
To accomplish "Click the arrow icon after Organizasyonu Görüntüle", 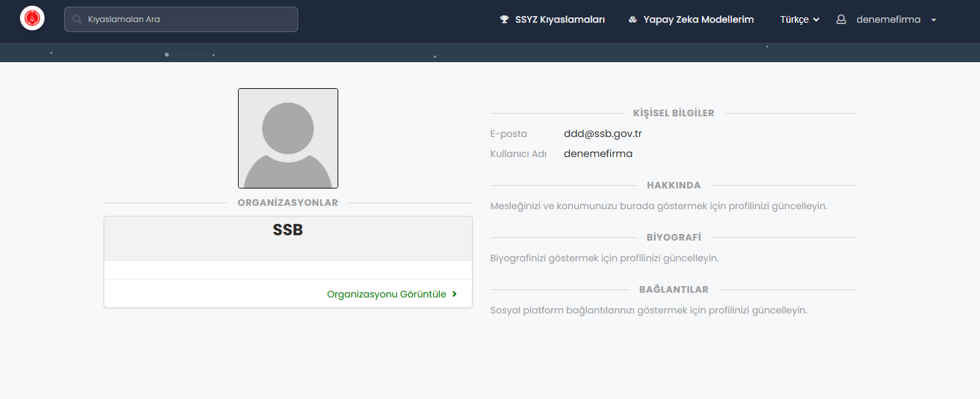I will coord(455,294).
